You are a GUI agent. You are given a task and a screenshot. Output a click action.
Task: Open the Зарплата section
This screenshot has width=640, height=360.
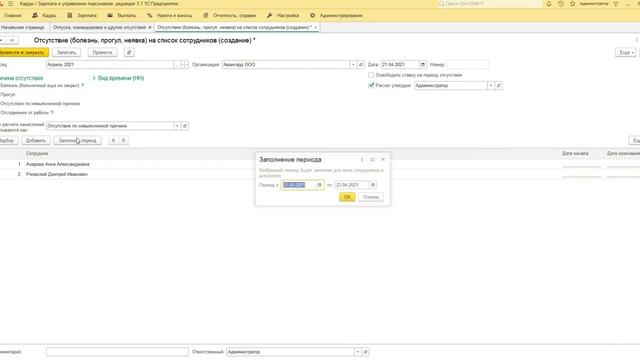coord(82,16)
